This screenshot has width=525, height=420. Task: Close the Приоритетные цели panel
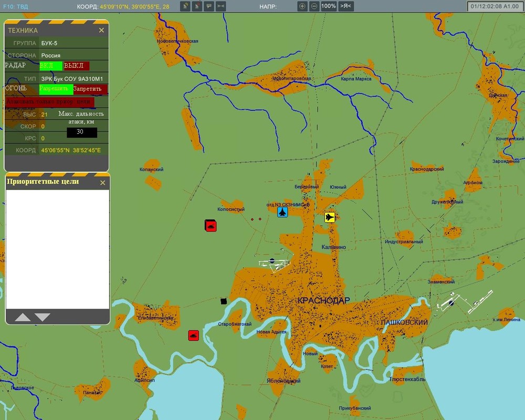click(x=103, y=183)
